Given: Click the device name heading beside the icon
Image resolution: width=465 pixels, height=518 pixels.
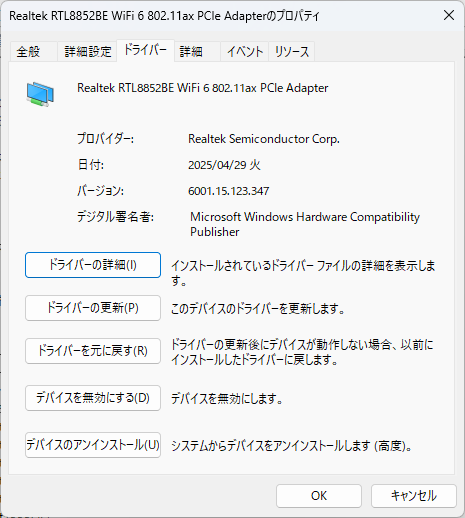Looking at the screenshot, I should click(203, 88).
